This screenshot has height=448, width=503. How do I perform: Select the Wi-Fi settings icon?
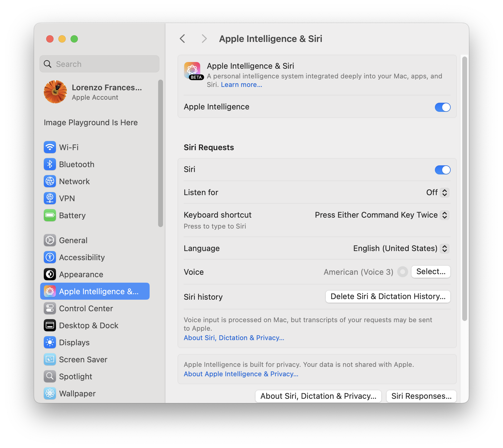[50, 147]
